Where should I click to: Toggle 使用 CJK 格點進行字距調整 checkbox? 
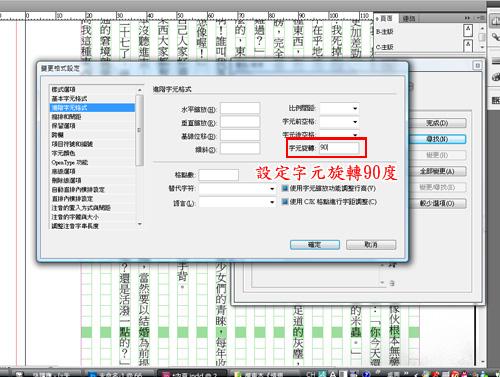click(285, 202)
